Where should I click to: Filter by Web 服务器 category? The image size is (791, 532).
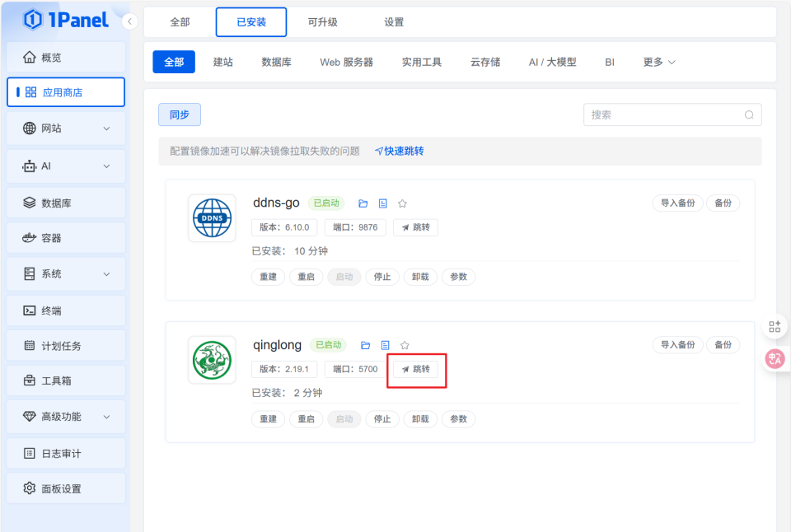point(347,62)
